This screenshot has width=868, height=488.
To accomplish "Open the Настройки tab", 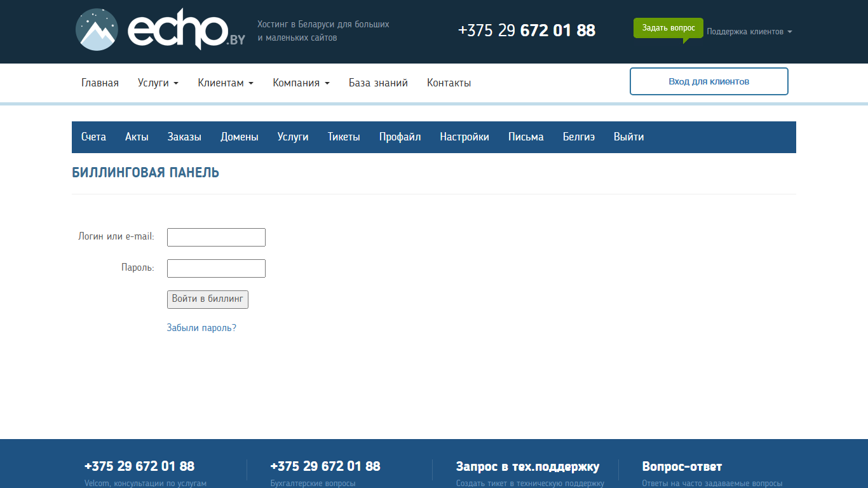I will pos(465,137).
